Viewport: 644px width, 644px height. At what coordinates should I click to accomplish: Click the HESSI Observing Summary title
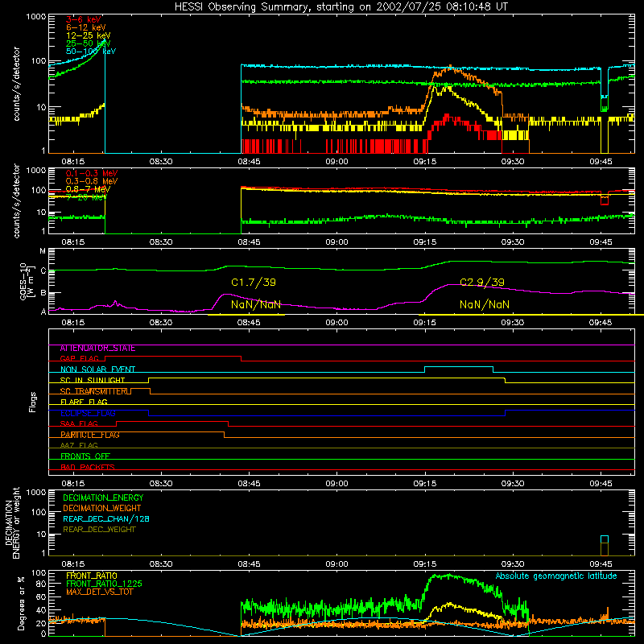tap(341, 7)
